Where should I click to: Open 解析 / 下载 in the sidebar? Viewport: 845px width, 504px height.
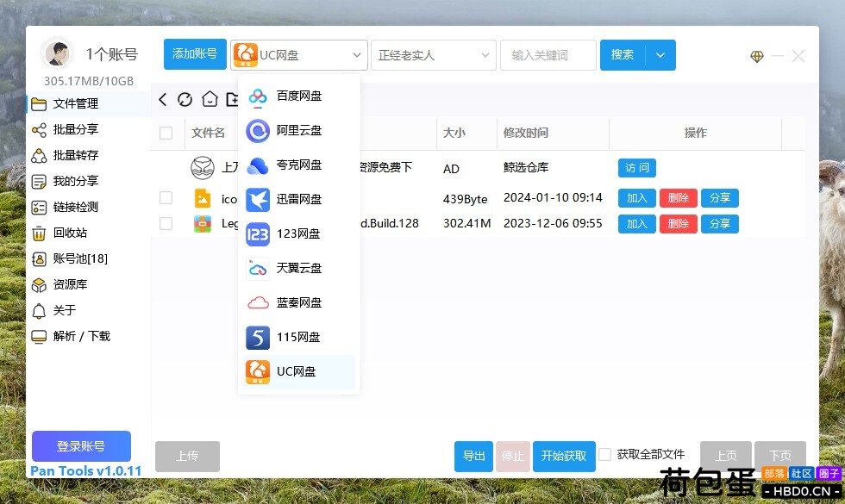pos(88,337)
